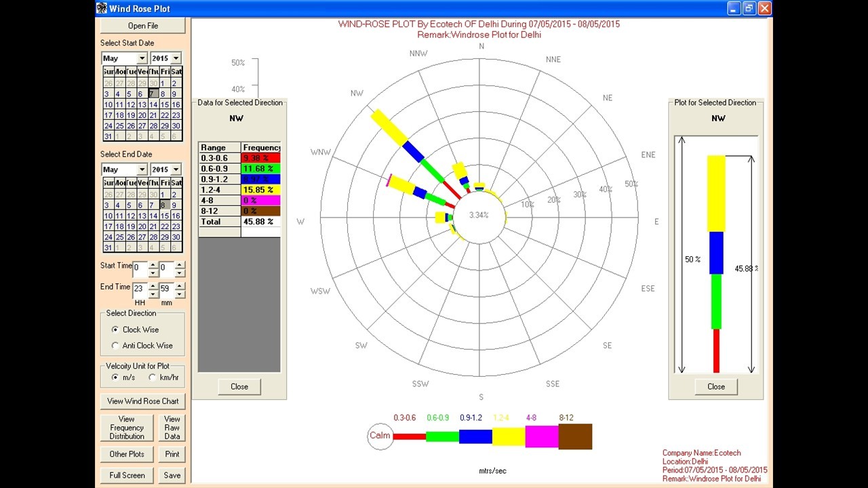The height and width of the screenshot is (488, 868).
Task: Click the 3.34% calm center value
Action: pos(479,215)
